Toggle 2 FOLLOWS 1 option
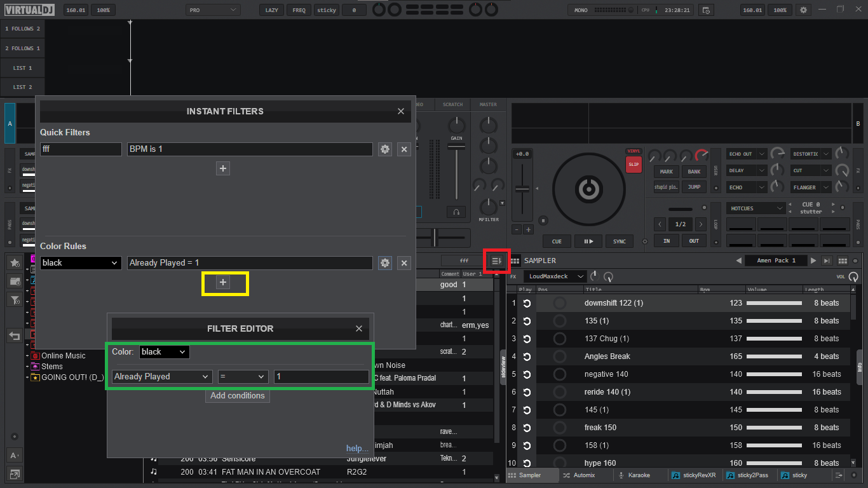The width and height of the screenshot is (868, 488). tap(23, 48)
